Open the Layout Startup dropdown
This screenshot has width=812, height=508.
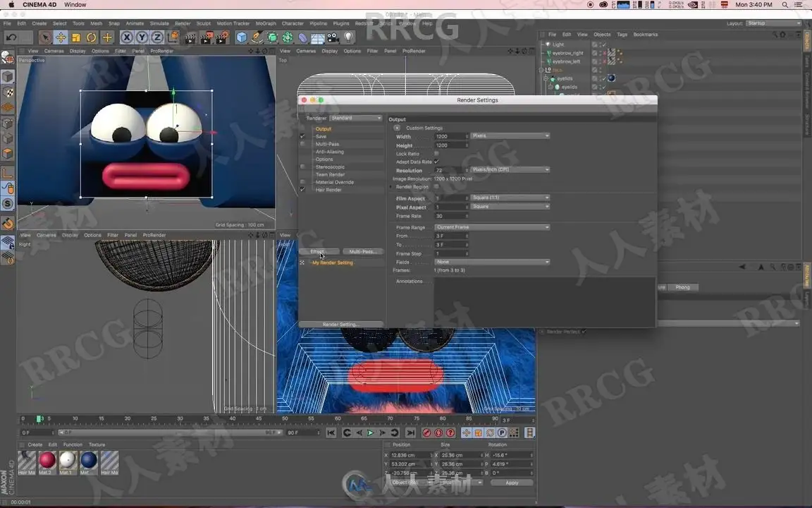point(774,23)
